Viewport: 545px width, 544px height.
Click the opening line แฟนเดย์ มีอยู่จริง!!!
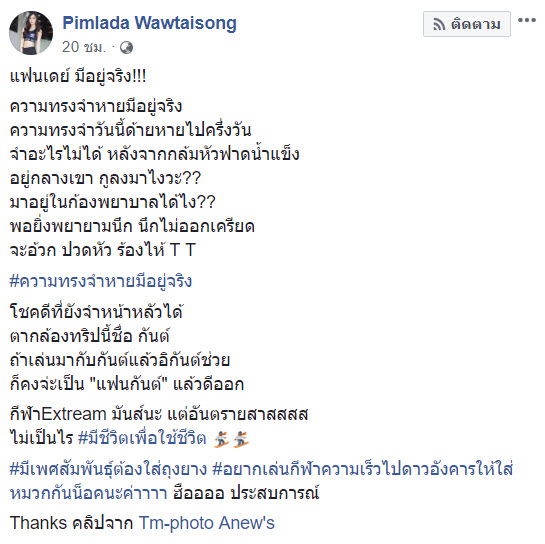[x=78, y=76]
